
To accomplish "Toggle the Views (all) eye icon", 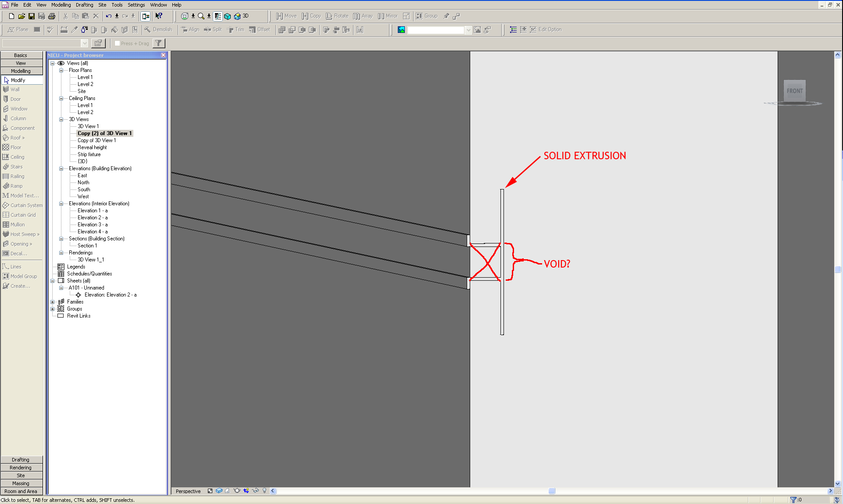I will pos(61,63).
